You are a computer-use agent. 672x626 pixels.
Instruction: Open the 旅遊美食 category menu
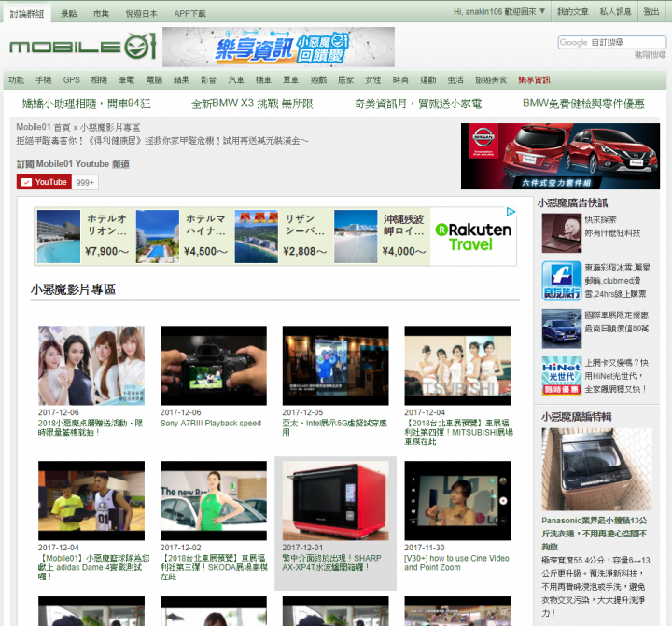(491, 79)
